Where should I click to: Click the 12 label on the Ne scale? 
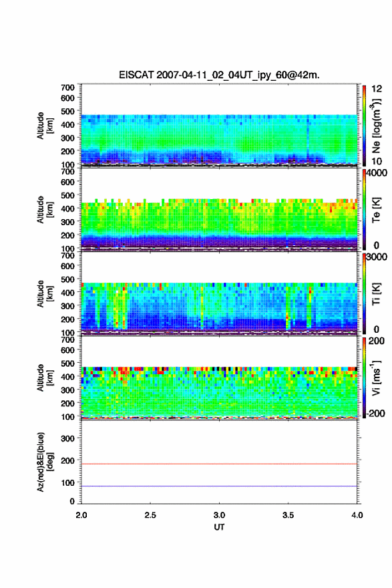[x=377, y=89]
